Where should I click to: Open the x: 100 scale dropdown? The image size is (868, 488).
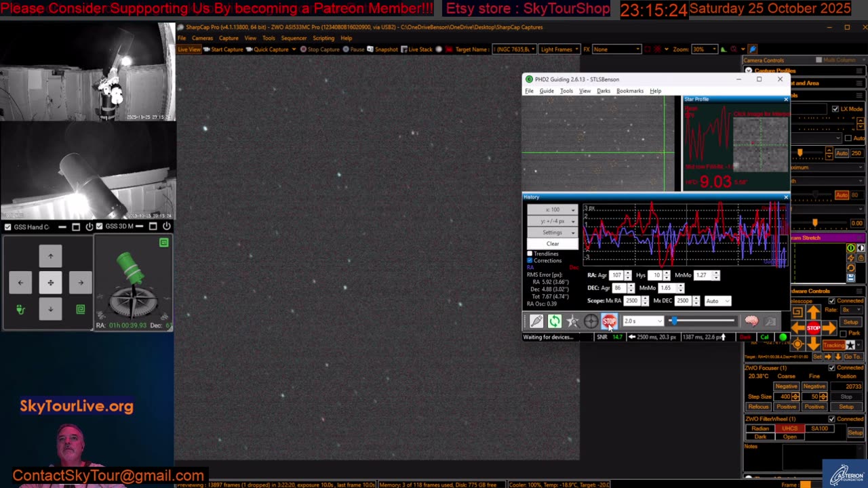point(552,209)
